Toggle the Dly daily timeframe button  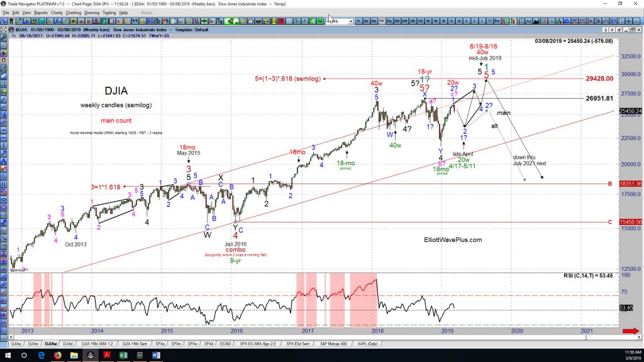coord(389,21)
